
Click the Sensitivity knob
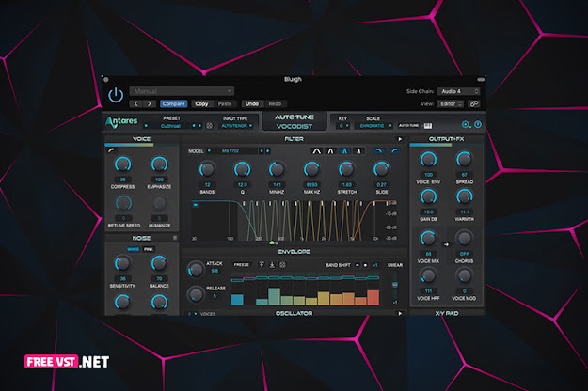click(x=122, y=264)
